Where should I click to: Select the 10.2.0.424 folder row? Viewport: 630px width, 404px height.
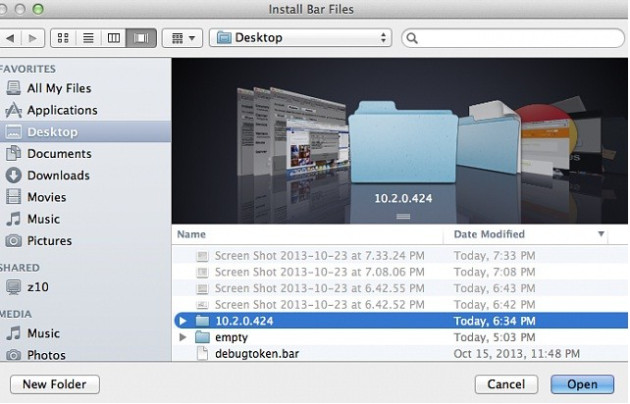(x=401, y=321)
